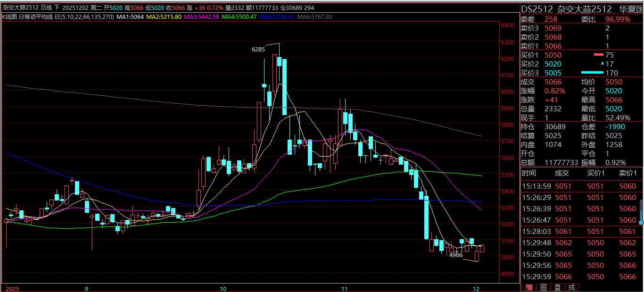
Task: Show the 成 tab
Action: coord(571,287)
